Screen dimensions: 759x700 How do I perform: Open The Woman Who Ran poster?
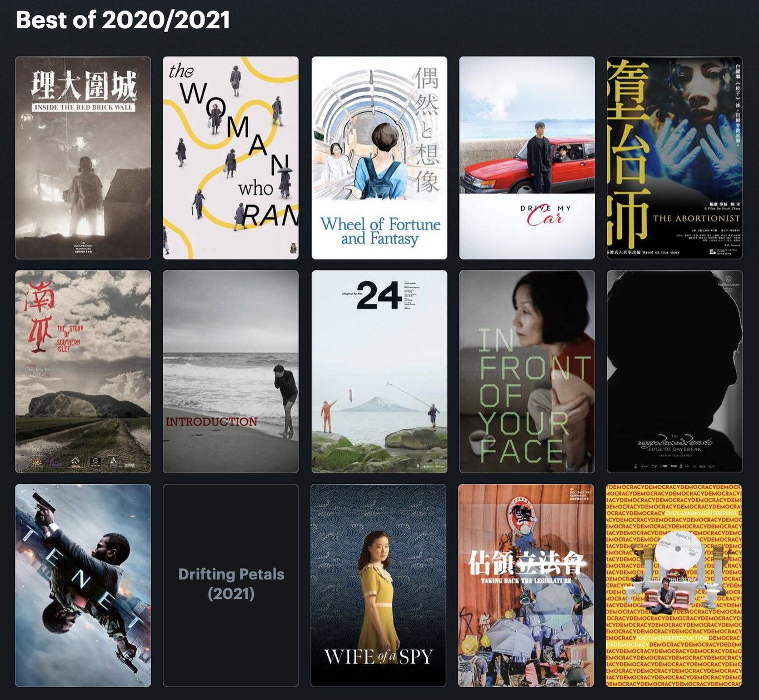coord(231,158)
